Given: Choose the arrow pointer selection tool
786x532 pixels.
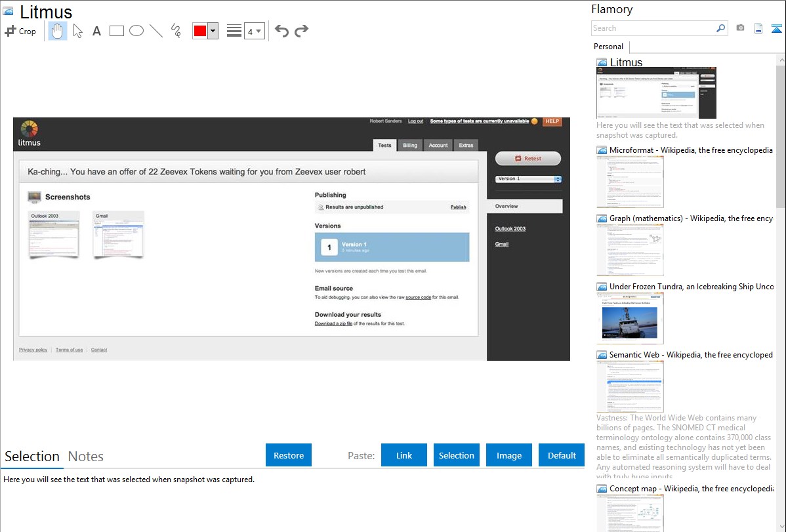Looking at the screenshot, I should [77, 31].
